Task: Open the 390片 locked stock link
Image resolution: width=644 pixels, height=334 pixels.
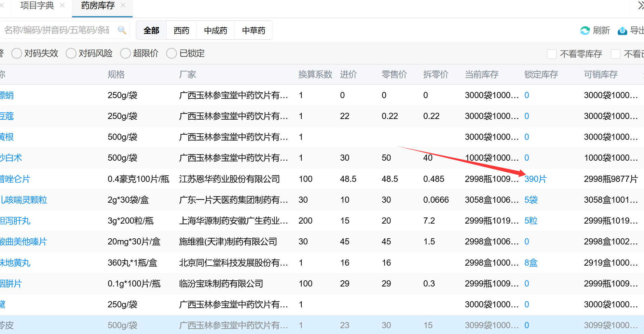Action: click(x=535, y=179)
